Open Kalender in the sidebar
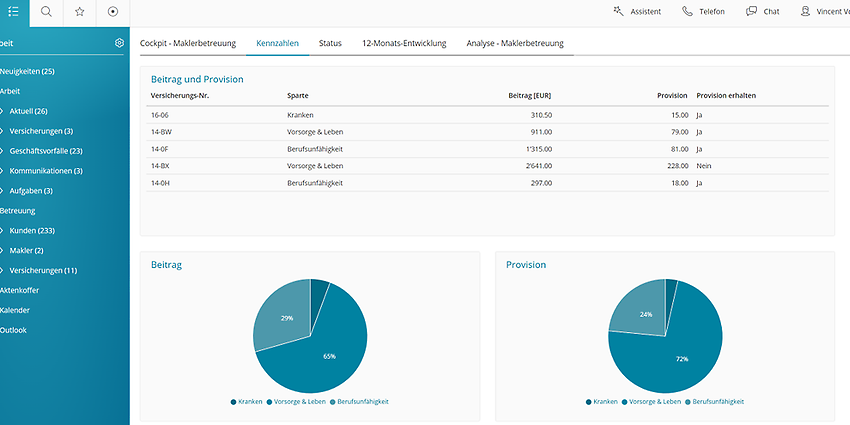This screenshot has height=425, width=850. 15,310
